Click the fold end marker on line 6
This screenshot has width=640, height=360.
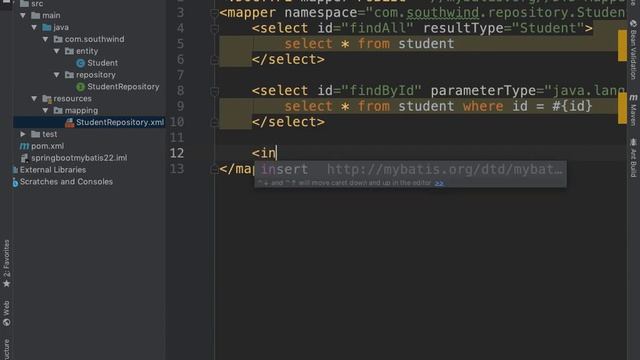pos(214,60)
